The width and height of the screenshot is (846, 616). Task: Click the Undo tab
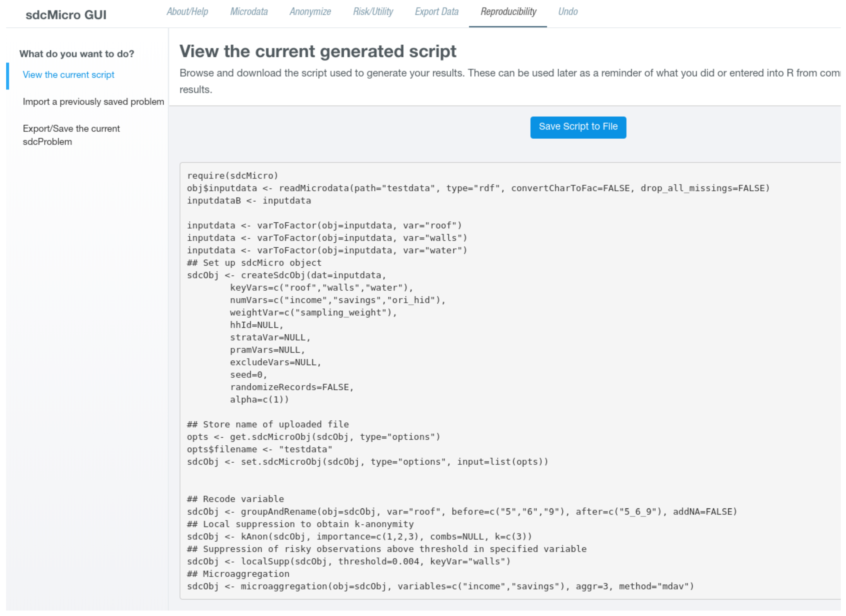(x=568, y=12)
